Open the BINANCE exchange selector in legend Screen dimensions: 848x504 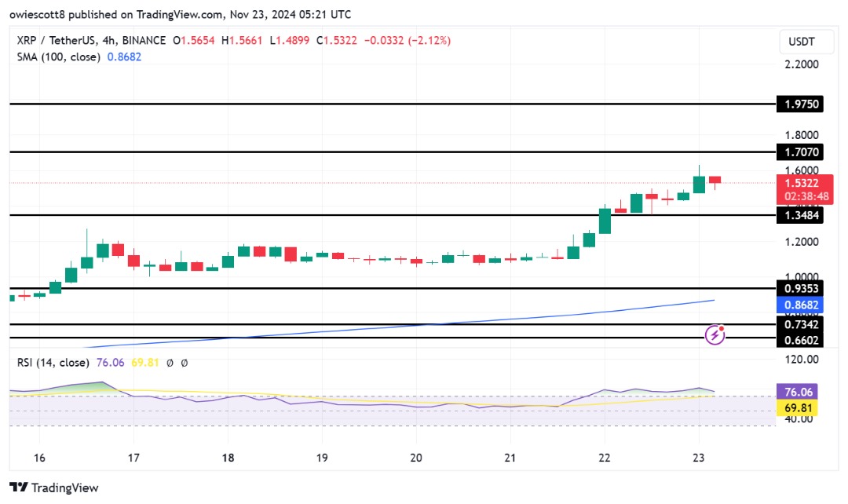(x=145, y=38)
